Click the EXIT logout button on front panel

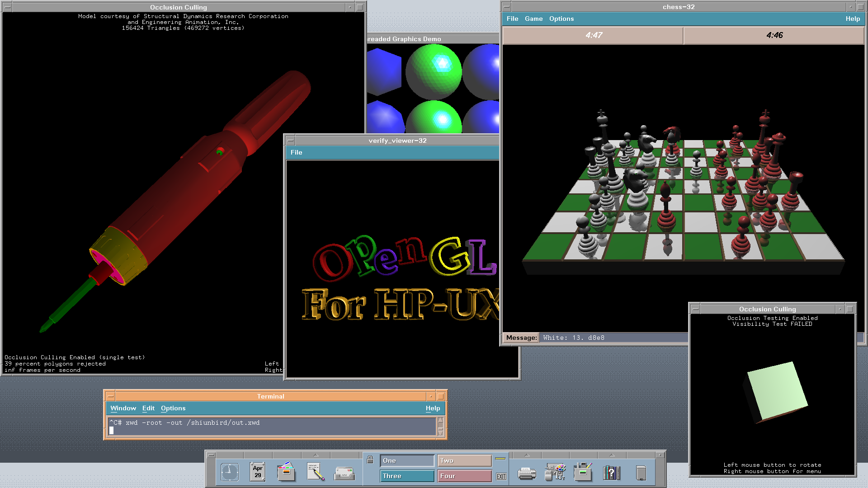pos(501,476)
